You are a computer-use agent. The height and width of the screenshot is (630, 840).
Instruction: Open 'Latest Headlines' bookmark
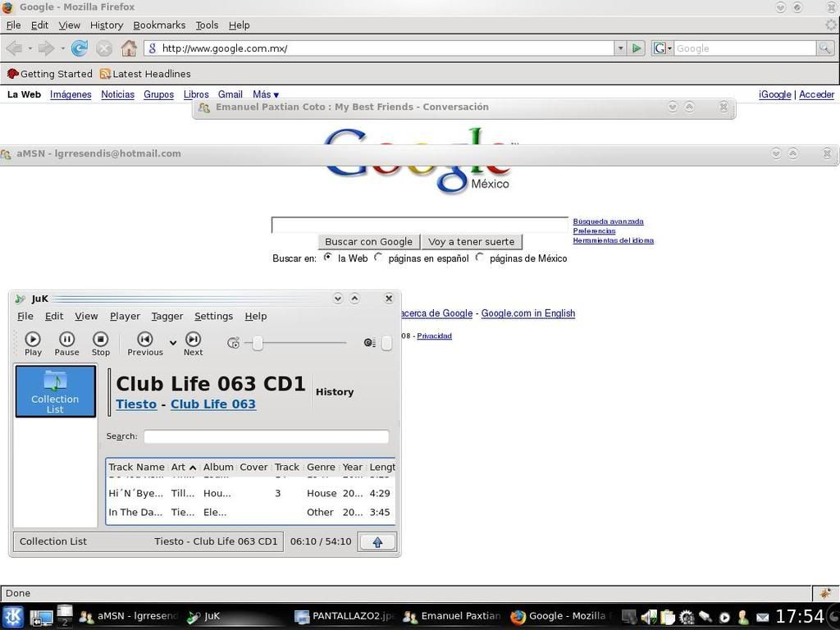coord(145,74)
